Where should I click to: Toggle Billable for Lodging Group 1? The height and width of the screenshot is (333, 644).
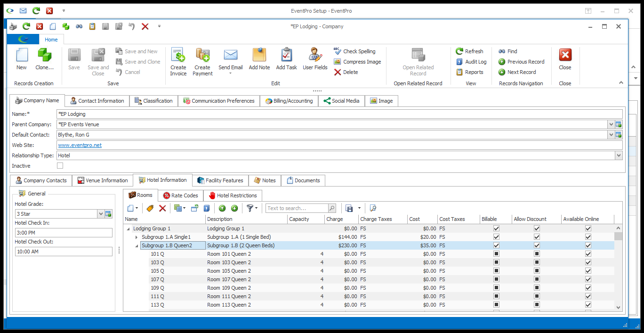(x=496, y=228)
